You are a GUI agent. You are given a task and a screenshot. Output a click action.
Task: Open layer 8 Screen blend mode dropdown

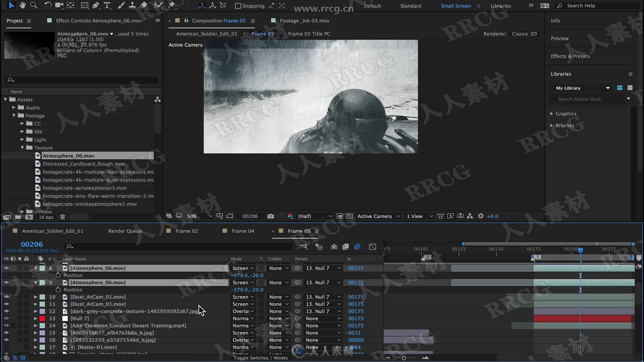coord(243,268)
